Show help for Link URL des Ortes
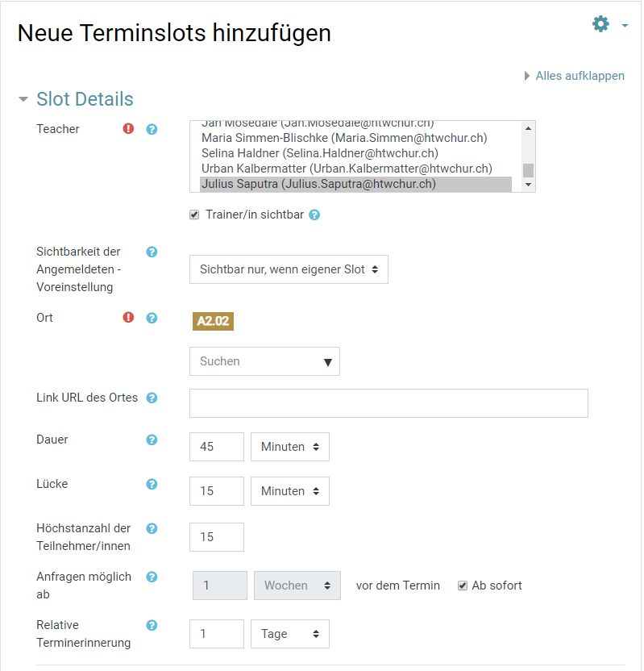The width and height of the screenshot is (644, 671). [152, 398]
